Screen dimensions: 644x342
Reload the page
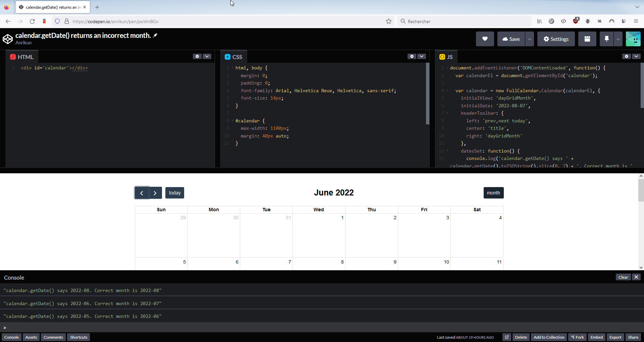point(32,21)
